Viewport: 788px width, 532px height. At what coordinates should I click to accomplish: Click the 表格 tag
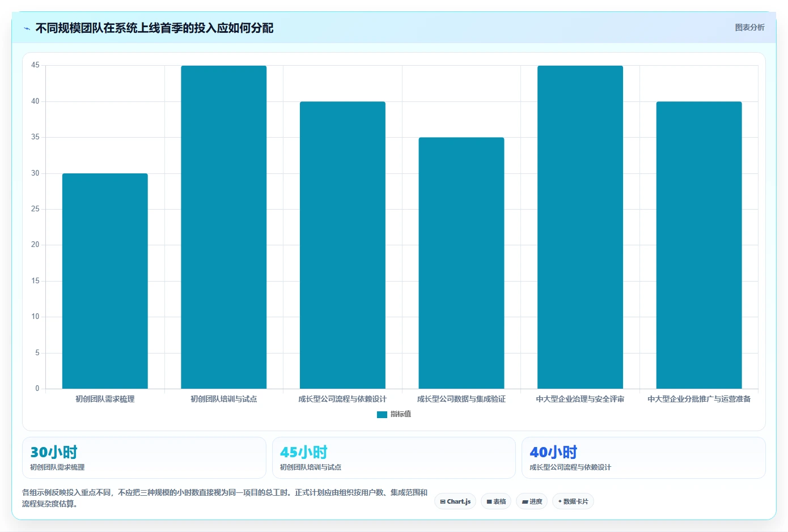pos(496,501)
